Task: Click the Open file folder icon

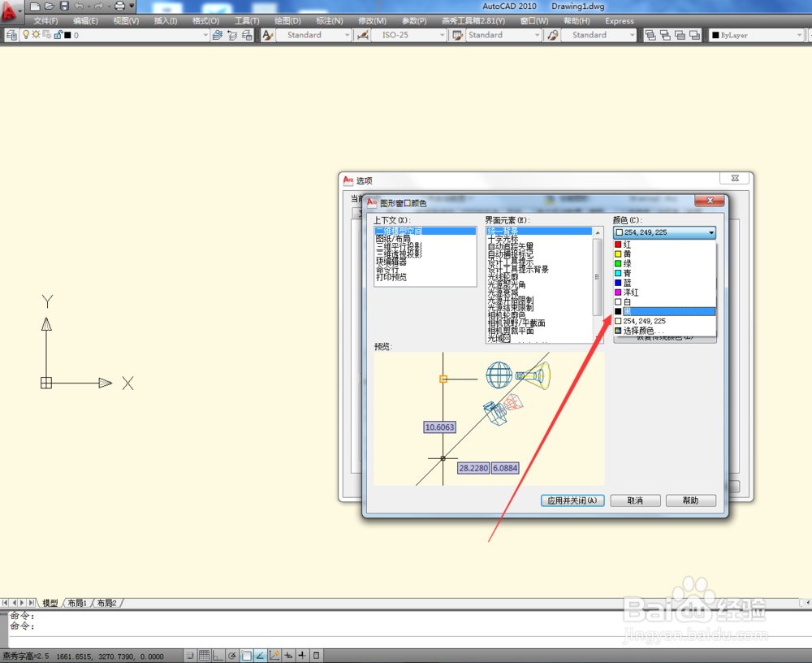Action: pos(50,6)
